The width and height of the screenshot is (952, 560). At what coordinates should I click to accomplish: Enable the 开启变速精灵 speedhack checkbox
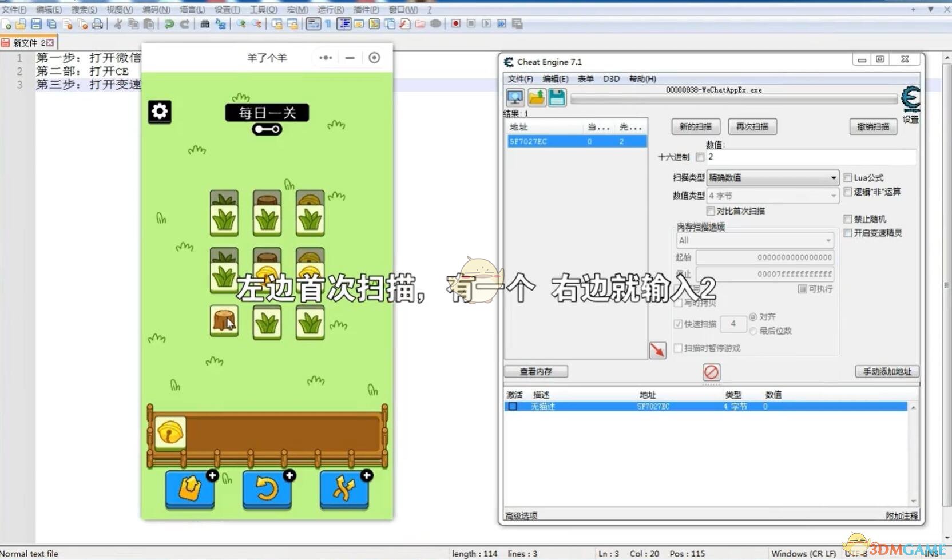point(848,233)
